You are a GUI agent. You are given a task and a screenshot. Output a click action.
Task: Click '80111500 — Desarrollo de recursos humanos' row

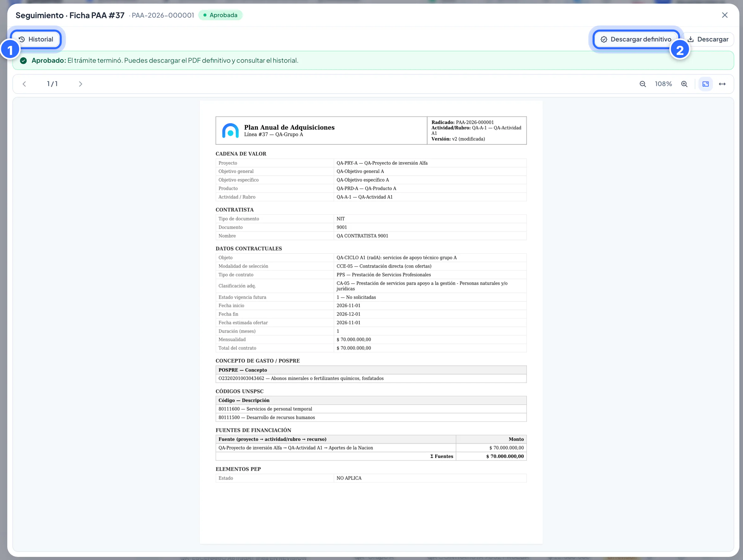click(371, 417)
